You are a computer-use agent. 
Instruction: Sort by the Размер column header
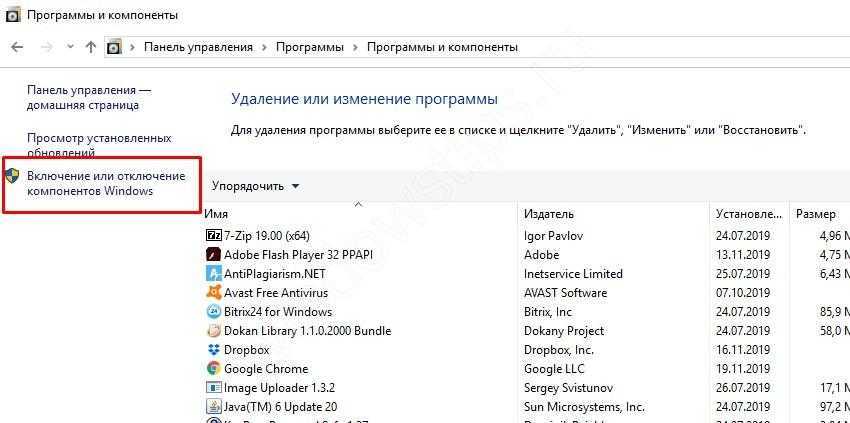[815, 214]
